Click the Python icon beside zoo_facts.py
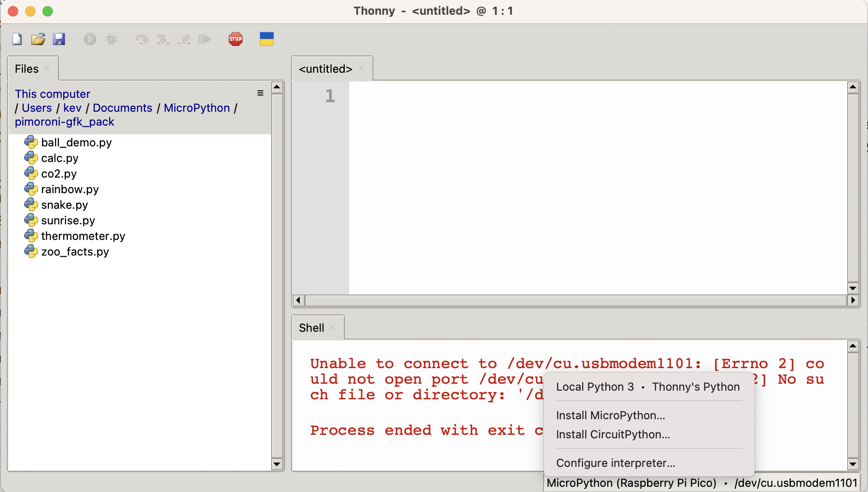This screenshot has height=492, width=868. tap(31, 251)
